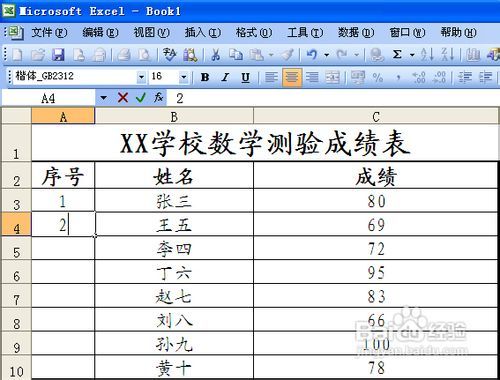Select the score cell showing 95
Image resolution: width=500 pixels, height=380 pixels.
tap(376, 272)
